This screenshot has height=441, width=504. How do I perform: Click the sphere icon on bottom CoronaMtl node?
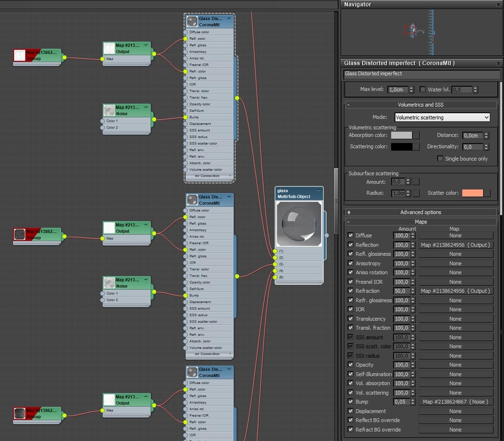192,372
